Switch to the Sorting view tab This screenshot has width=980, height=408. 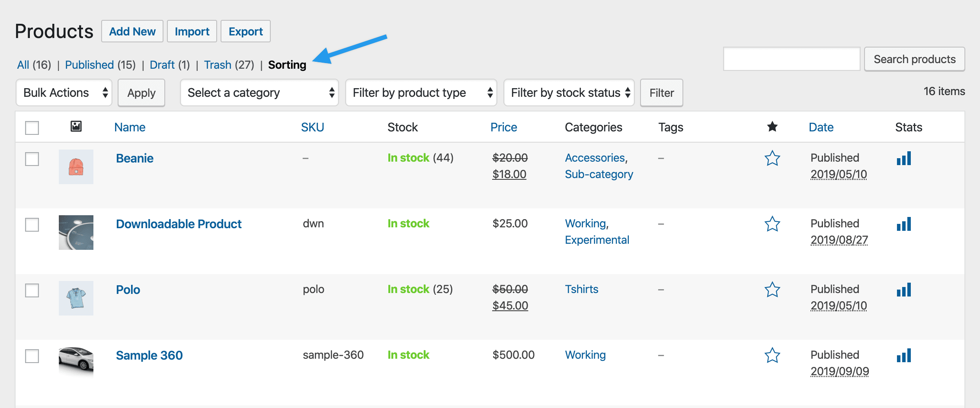[x=287, y=65]
